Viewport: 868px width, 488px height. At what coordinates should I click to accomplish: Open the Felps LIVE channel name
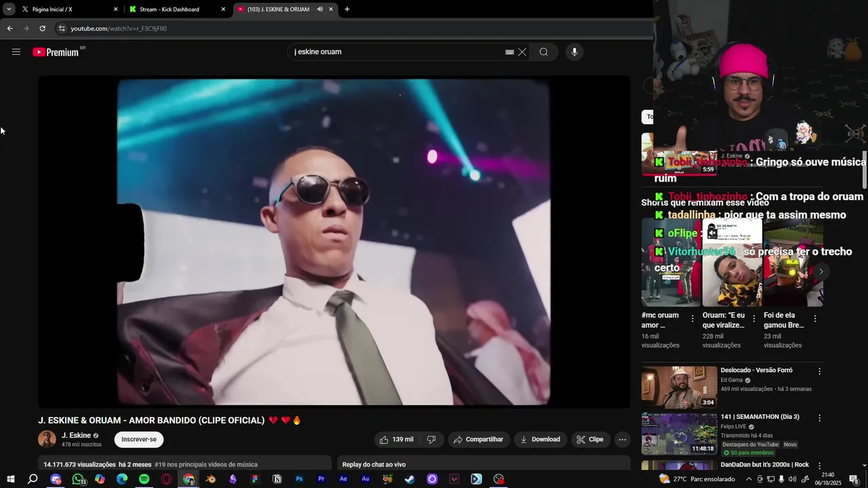click(x=734, y=427)
